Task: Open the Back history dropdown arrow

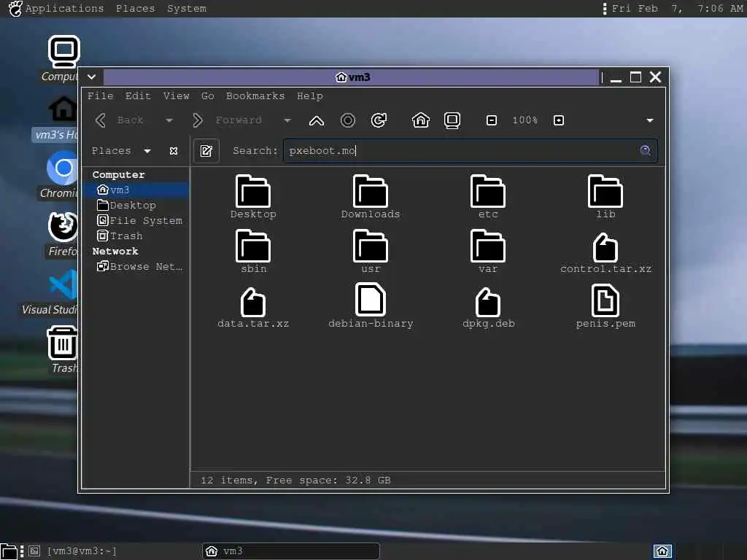Action: (169, 120)
